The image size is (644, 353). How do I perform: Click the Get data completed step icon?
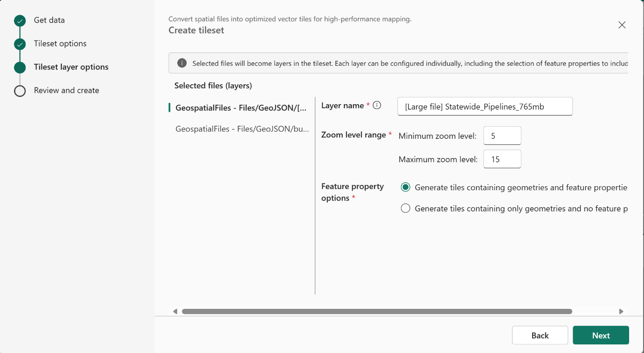(x=20, y=21)
